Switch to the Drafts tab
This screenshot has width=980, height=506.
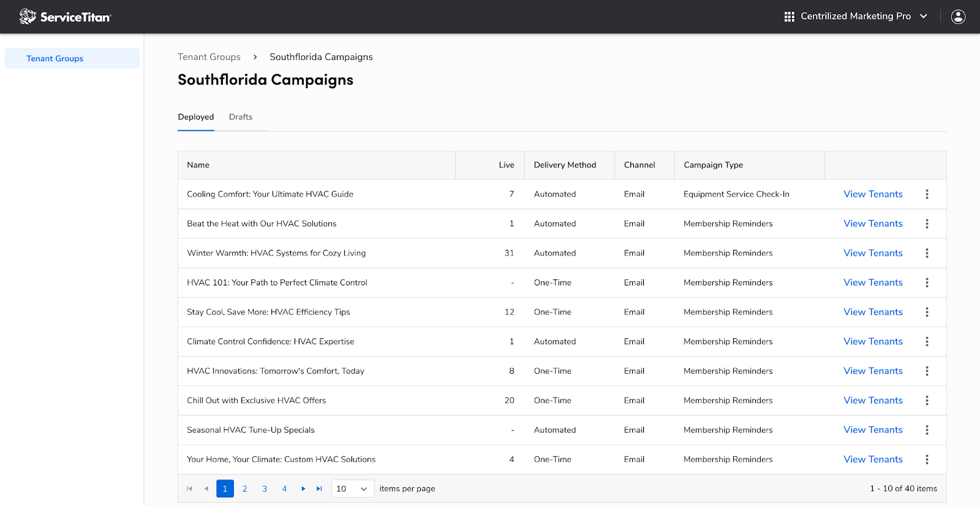tap(241, 117)
